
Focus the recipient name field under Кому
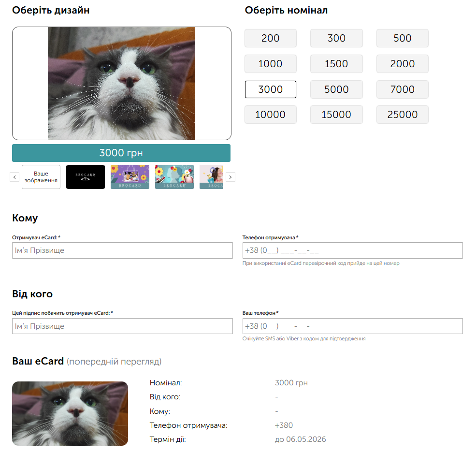click(122, 250)
